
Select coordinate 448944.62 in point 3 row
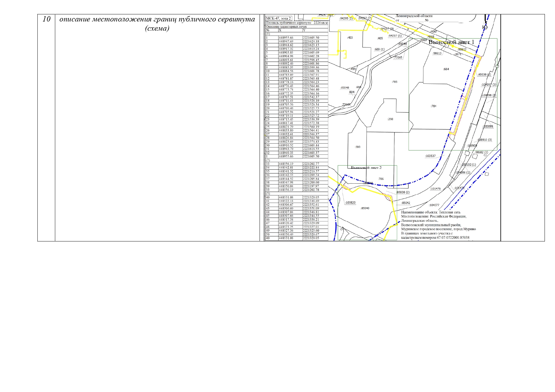pos(286,45)
